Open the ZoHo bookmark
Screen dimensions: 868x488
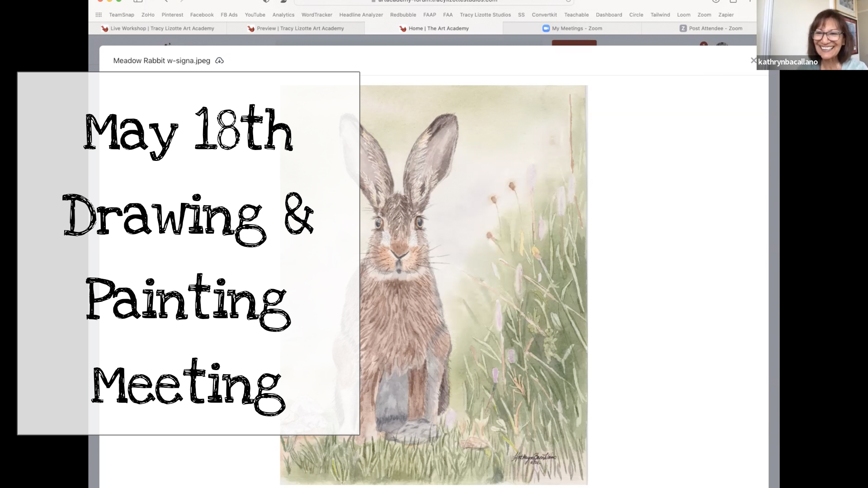point(148,15)
